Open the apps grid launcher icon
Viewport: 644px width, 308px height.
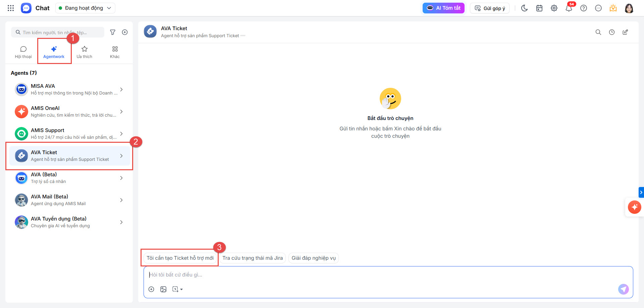point(11,8)
